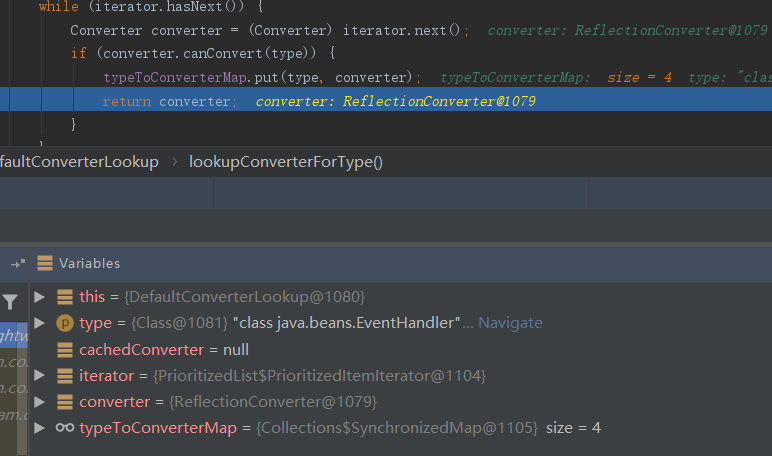Click the filter funnel icon in frames panel
The width and height of the screenshot is (772, 456).
(10, 302)
